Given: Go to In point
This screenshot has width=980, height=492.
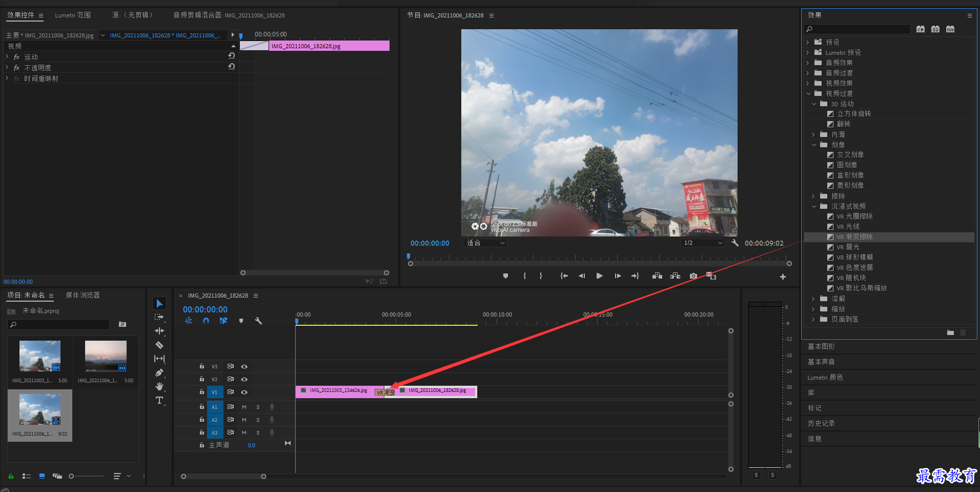Looking at the screenshot, I should coord(564,276).
